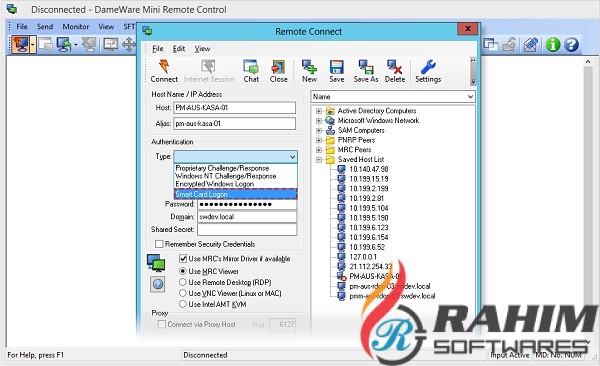Close the Remote Connect dialog

tap(468, 29)
